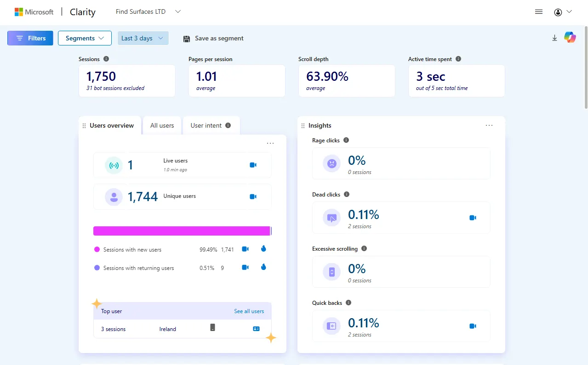The height and width of the screenshot is (365, 588).
Task: Watch Dead clicks recordings
Action: (x=473, y=218)
